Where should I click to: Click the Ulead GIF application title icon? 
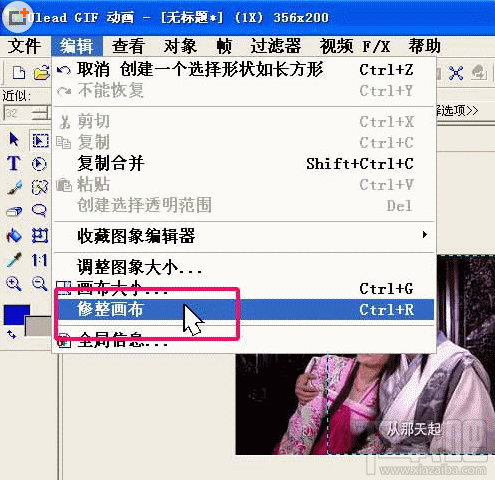17,17
